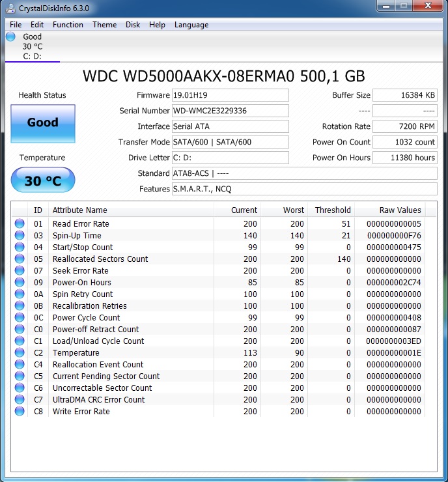The image size is (448, 482).
Task: Click the Good health status button
Action: (43, 123)
